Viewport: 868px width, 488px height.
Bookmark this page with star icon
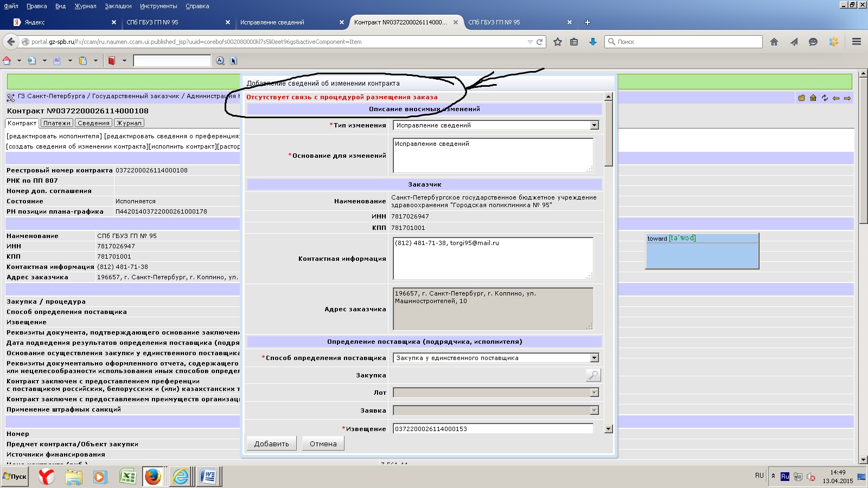[557, 42]
